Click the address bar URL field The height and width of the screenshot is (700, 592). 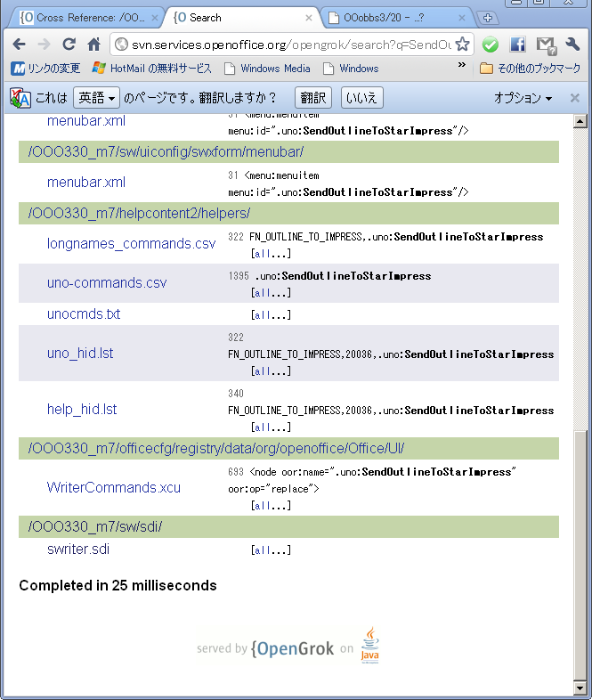[x=290, y=45]
